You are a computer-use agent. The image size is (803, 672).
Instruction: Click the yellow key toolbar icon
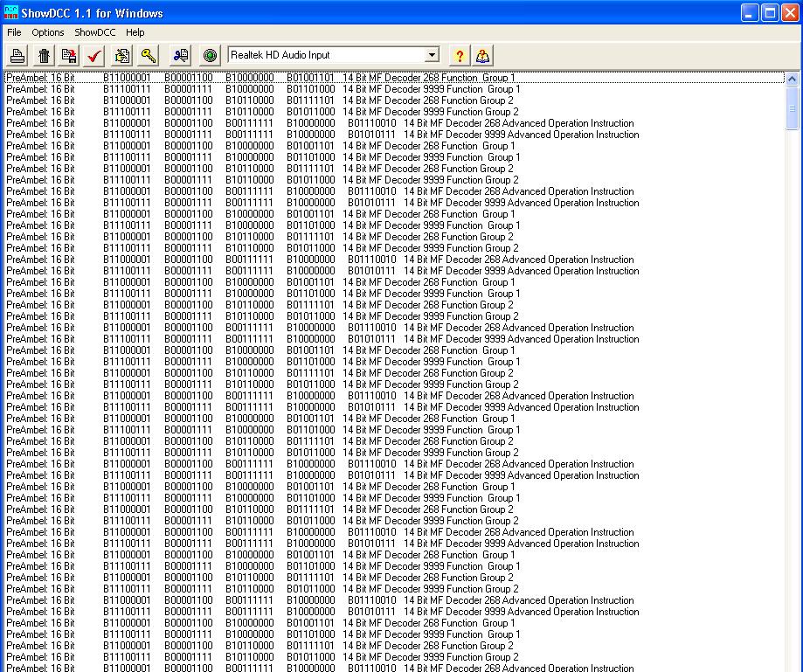click(x=149, y=56)
